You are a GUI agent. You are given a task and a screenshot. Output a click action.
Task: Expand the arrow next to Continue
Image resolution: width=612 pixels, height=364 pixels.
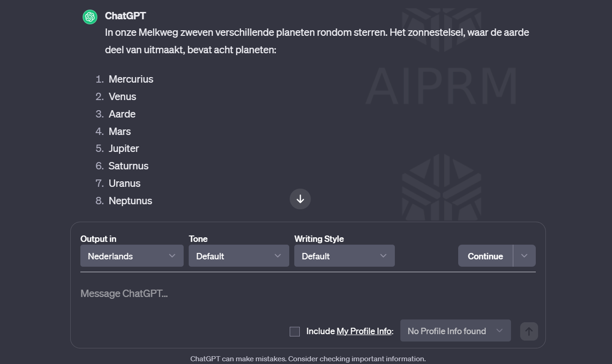click(x=524, y=256)
